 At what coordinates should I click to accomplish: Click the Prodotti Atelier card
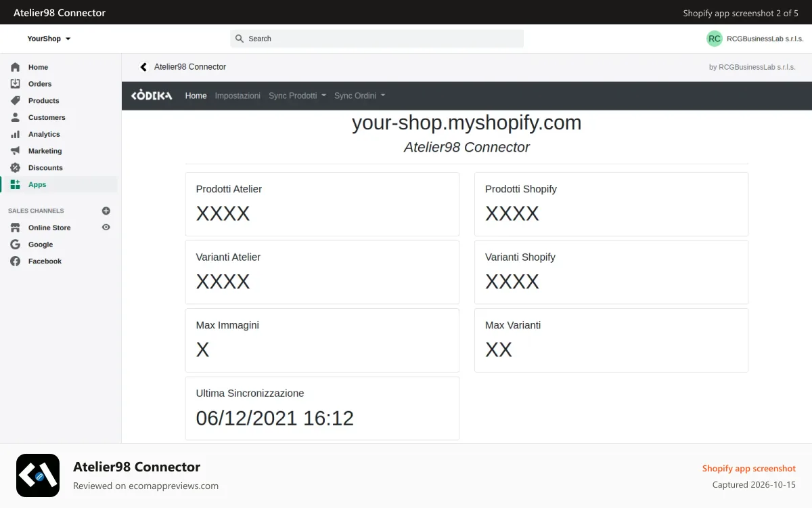tap(322, 204)
